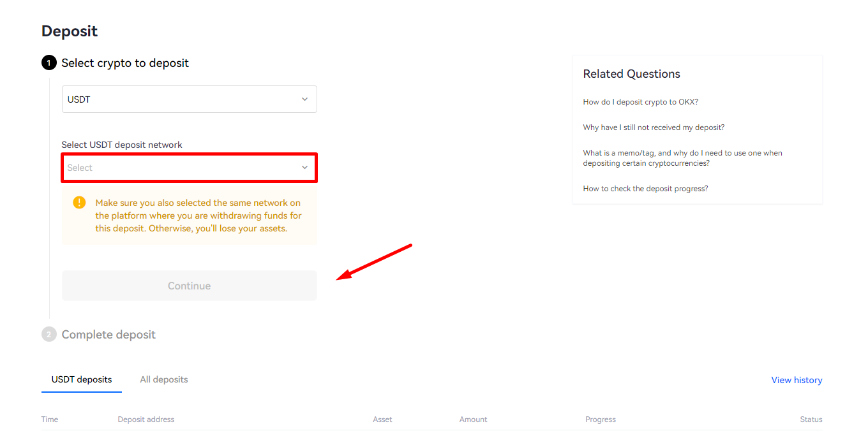Click the chevron arrow in USDT dropdown
This screenshot has height=445, width=868.
click(x=304, y=99)
